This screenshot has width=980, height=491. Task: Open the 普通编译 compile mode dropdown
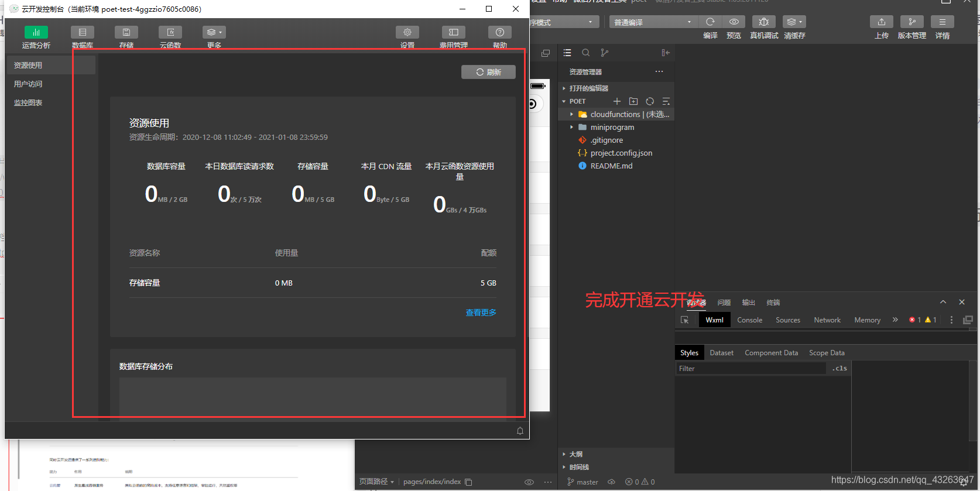point(652,22)
